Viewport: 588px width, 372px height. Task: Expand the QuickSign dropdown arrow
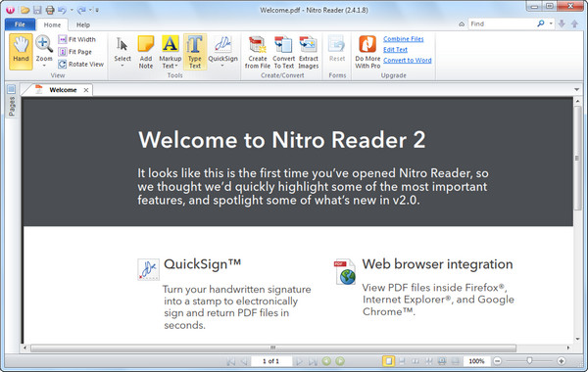point(222,66)
